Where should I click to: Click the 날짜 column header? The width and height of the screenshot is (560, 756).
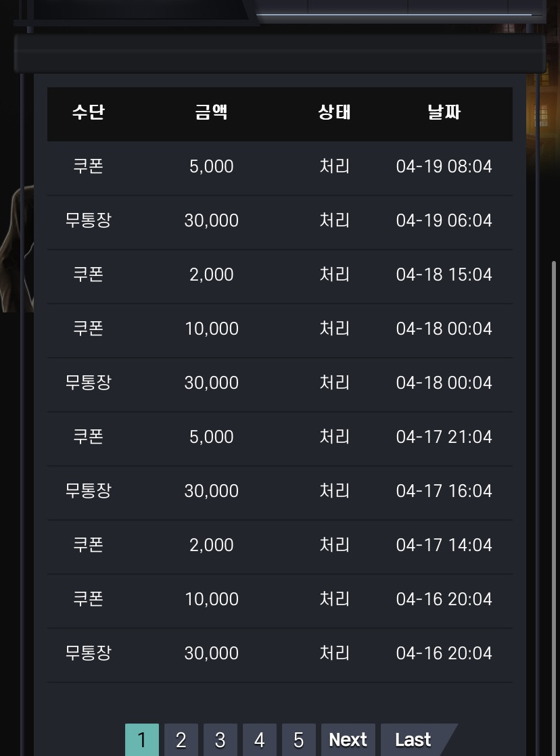tap(444, 112)
